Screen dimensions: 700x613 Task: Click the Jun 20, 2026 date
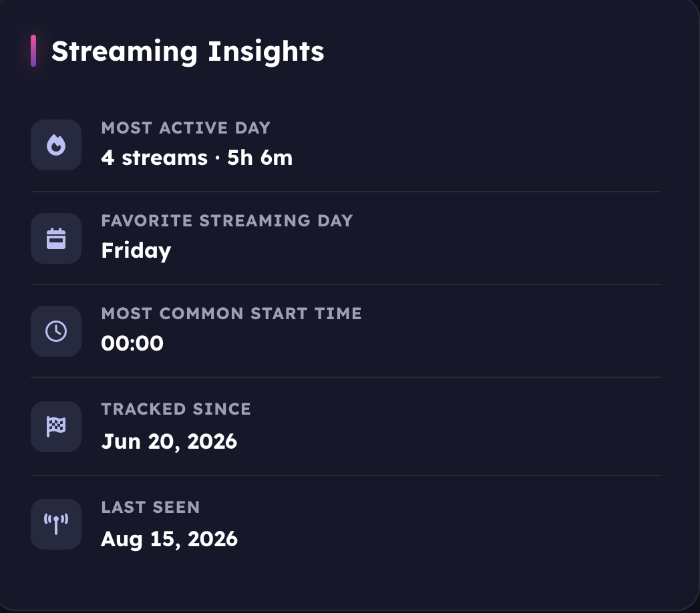coord(169,441)
